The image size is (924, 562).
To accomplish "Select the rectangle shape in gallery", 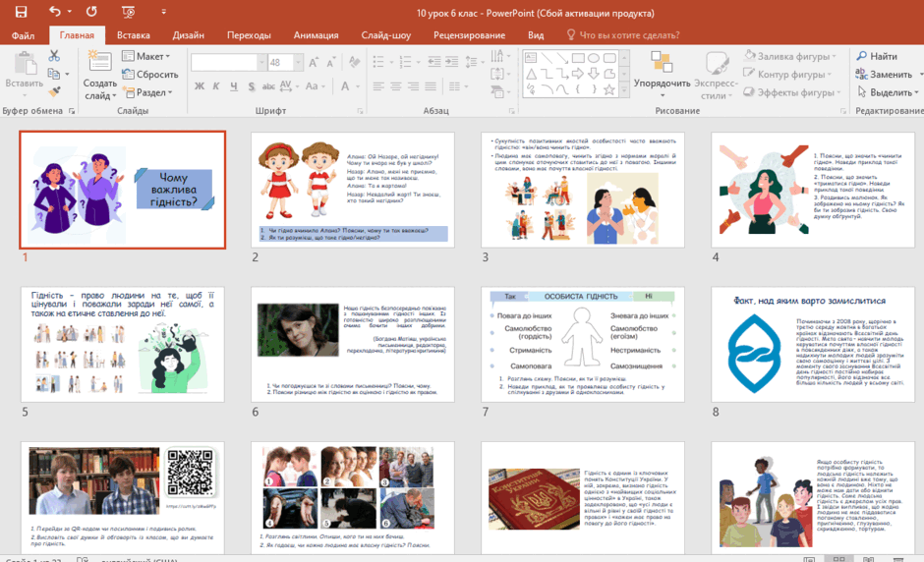I will point(578,58).
